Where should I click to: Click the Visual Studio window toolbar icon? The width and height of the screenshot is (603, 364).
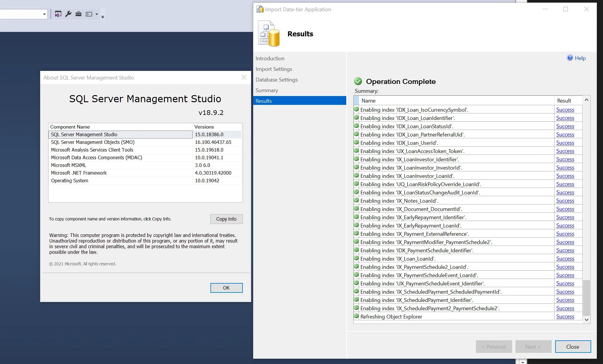pos(58,14)
